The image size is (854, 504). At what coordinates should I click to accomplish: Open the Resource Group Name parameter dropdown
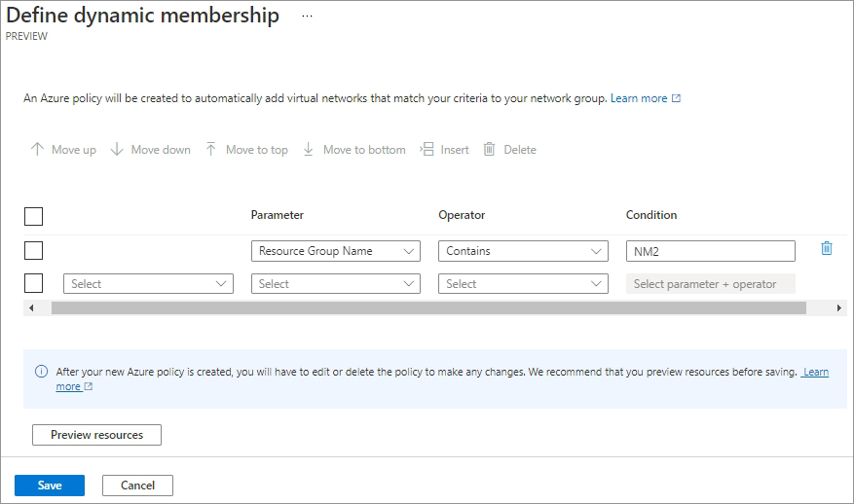tap(335, 251)
